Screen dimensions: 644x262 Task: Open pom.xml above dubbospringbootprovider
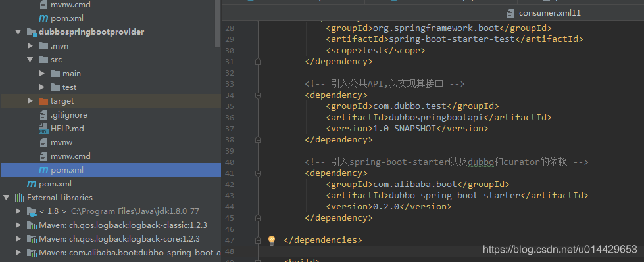click(67, 18)
